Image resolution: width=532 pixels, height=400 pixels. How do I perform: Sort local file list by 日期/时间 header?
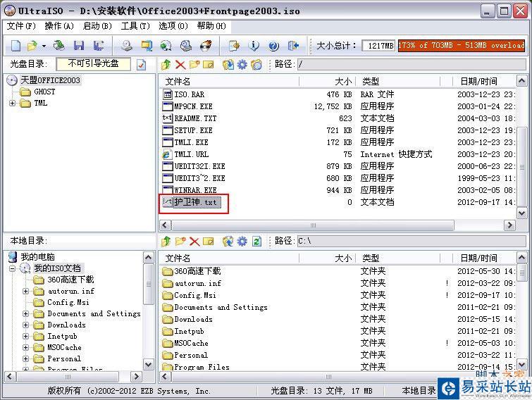coord(484,258)
